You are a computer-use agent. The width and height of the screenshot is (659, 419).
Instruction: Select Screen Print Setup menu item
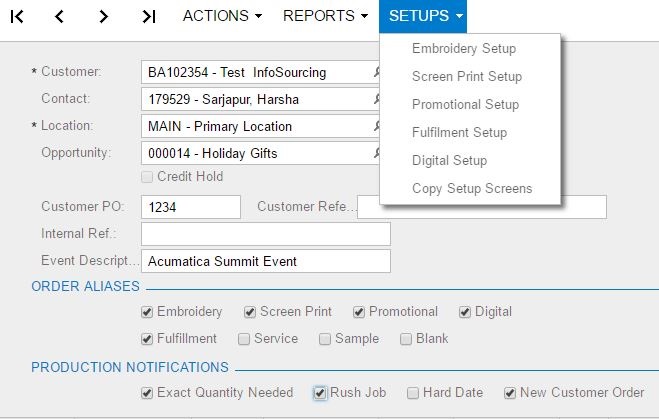coord(467,76)
